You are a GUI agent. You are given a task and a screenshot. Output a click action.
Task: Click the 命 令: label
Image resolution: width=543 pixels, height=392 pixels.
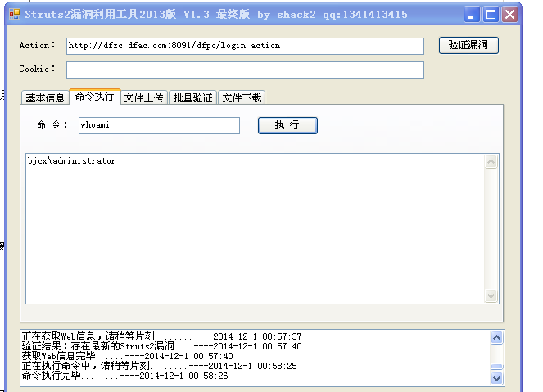click(x=52, y=125)
